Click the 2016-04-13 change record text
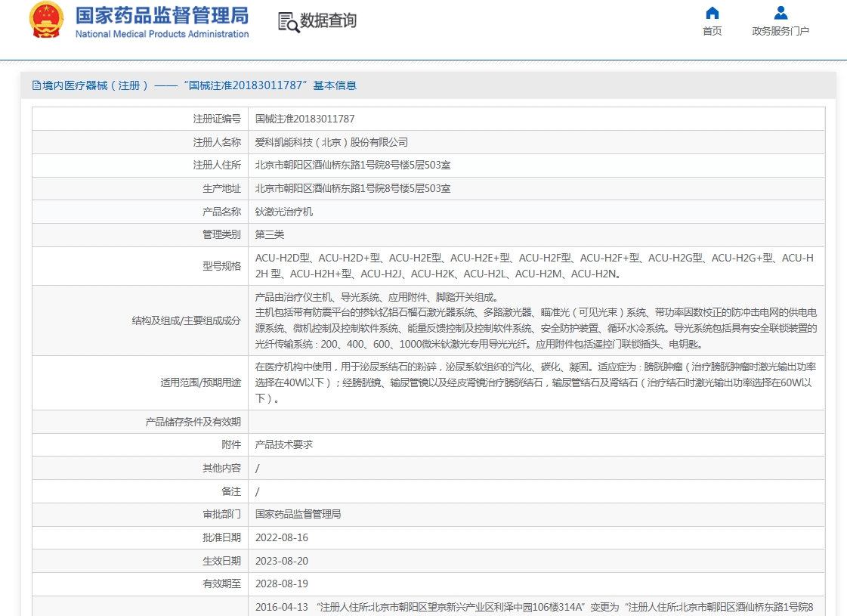 534,607
